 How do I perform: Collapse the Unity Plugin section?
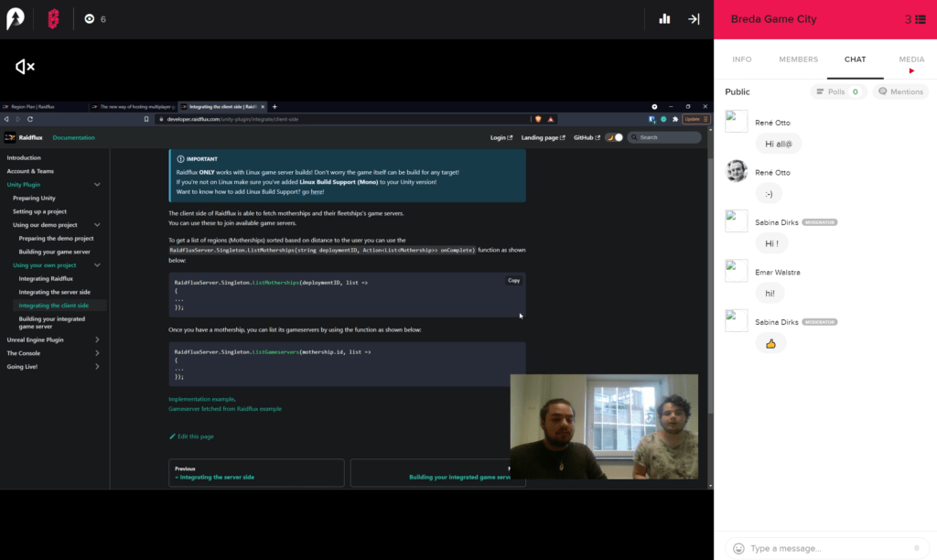(x=97, y=185)
